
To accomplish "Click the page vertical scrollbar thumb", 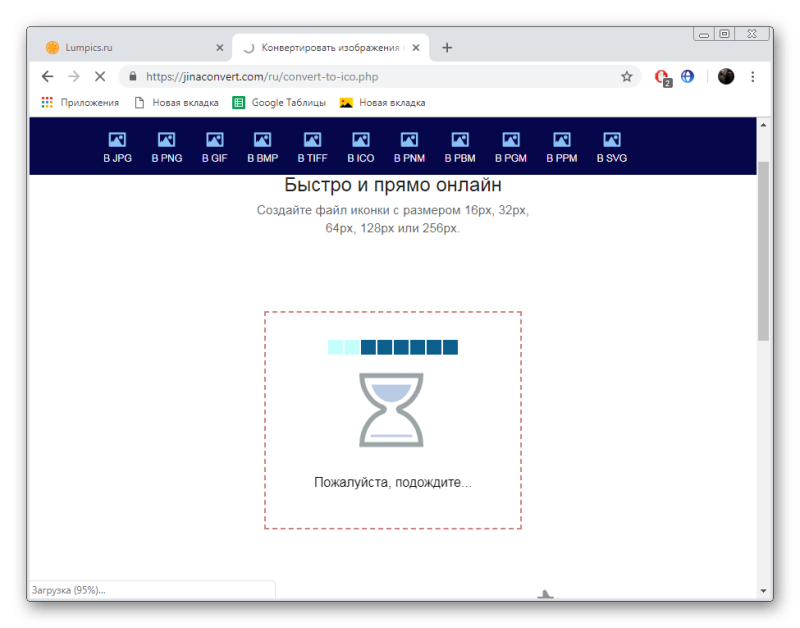I will 763,251.
